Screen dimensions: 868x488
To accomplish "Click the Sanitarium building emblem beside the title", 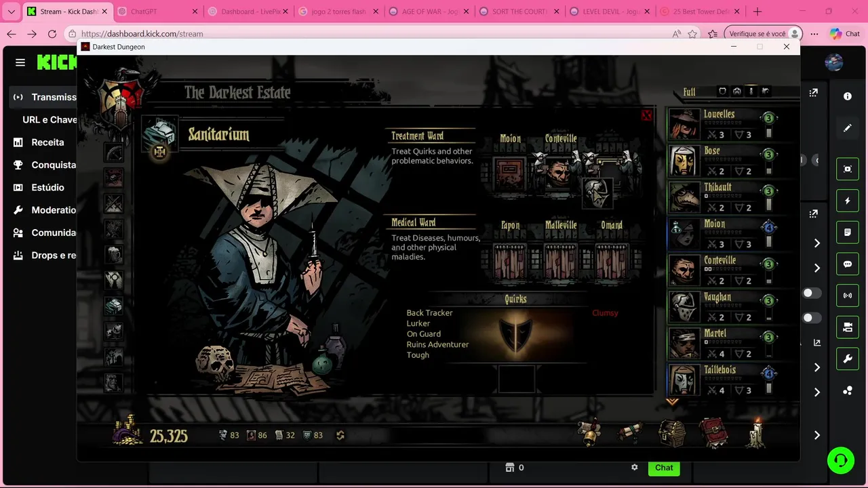I will tap(160, 134).
